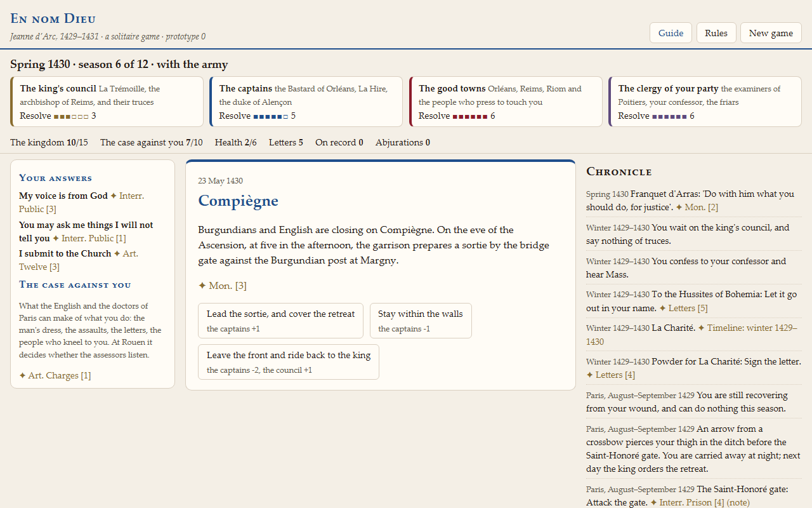The width and height of the screenshot is (812, 508).
Task: Click answer I submit to the Church
Action: (x=65, y=253)
